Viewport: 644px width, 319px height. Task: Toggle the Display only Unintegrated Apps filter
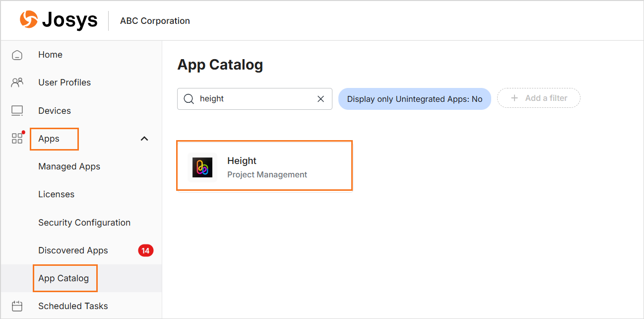(415, 99)
